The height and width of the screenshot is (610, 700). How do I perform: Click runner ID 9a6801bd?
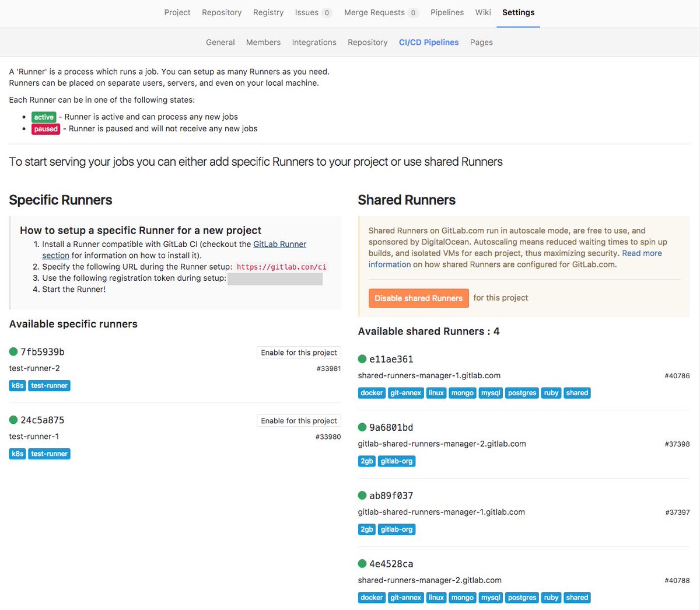(391, 428)
